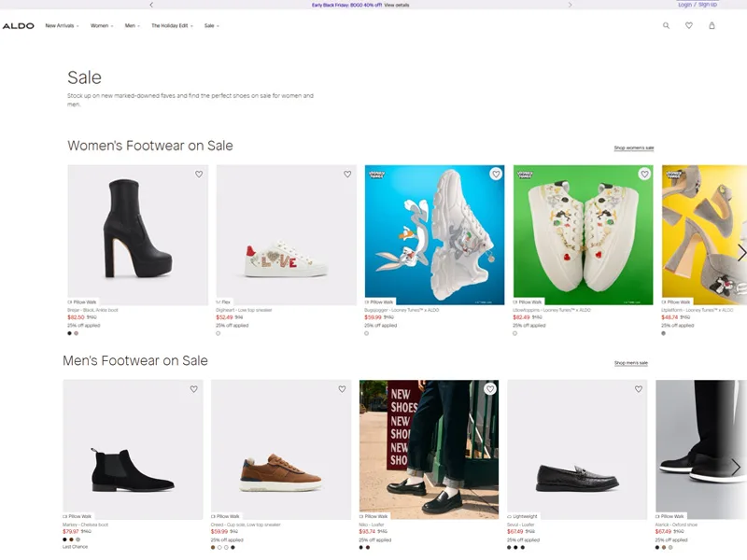This screenshot has height=560, width=747.
Task: Open LOVE low top sneaker image
Action: (x=287, y=235)
